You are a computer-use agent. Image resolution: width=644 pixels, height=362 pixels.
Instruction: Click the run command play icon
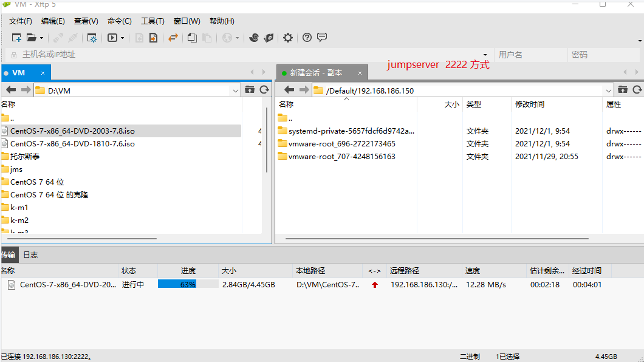pyautogui.click(x=112, y=38)
